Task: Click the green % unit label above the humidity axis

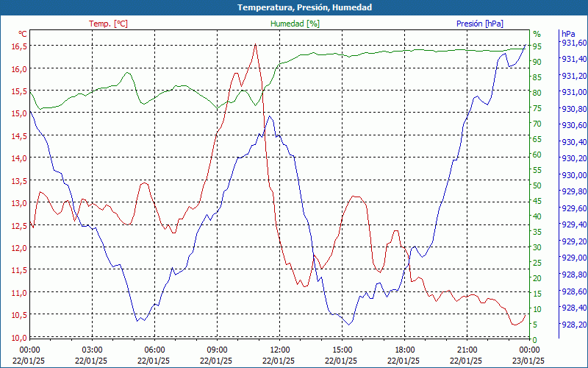Action: pos(537,34)
